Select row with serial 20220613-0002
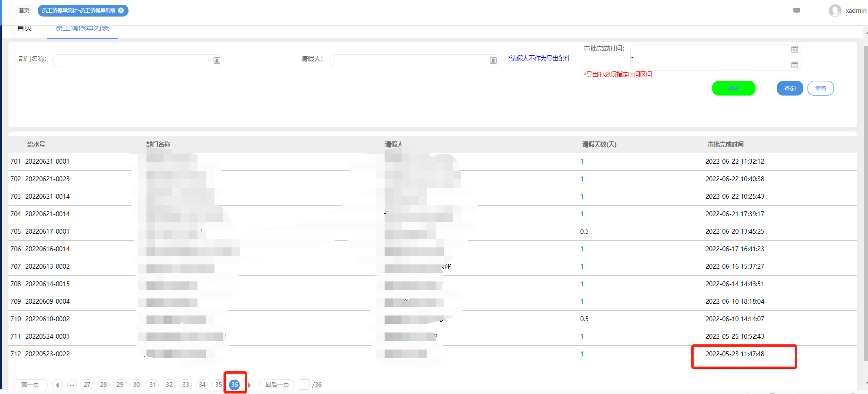Image resolution: width=868 pixels, height=394 pixels. [x=432, y=267]
